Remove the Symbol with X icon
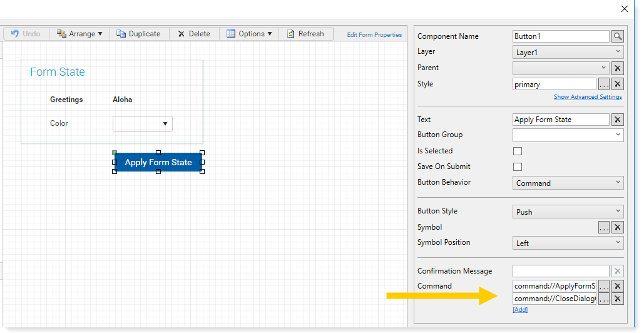Image resolution: width=644 pixels, height=333 pixels. pyautogui.click(x=617, y=227)
